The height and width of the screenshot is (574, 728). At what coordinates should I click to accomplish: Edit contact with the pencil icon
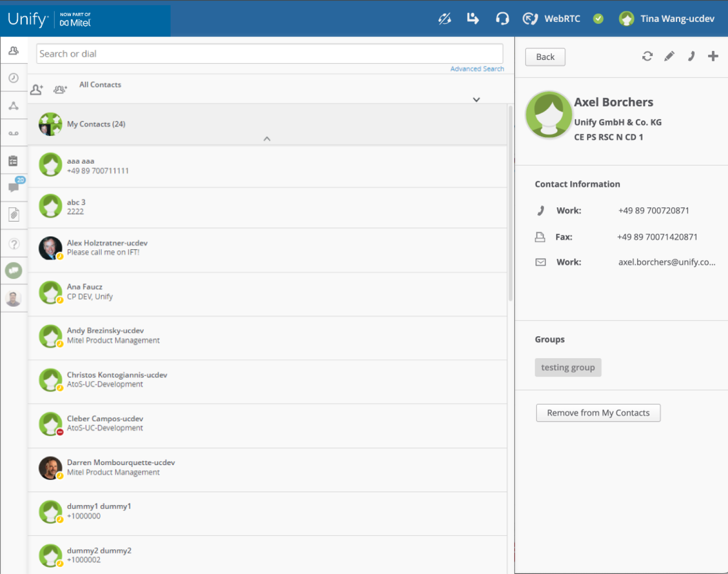(669, 57)
